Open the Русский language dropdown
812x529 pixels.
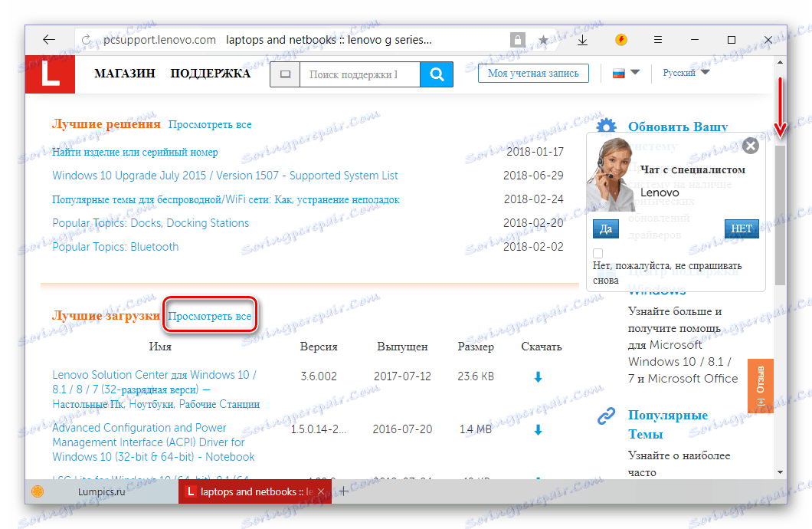686,73
